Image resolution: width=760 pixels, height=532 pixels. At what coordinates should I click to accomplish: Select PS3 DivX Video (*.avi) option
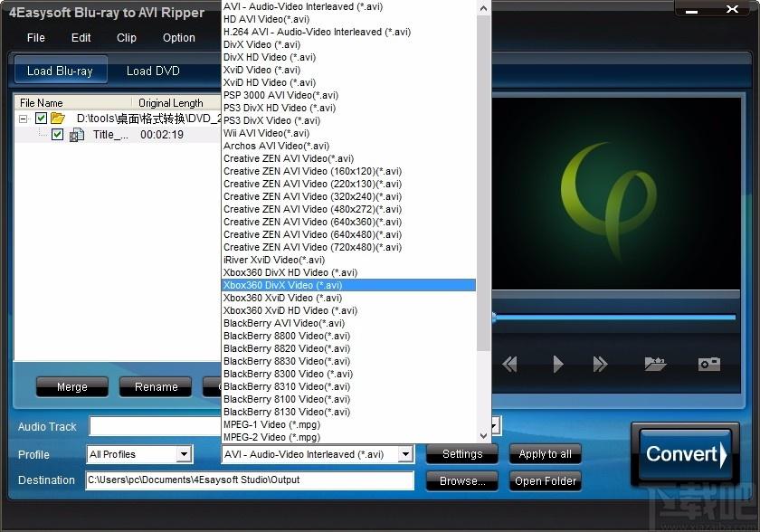348,120
